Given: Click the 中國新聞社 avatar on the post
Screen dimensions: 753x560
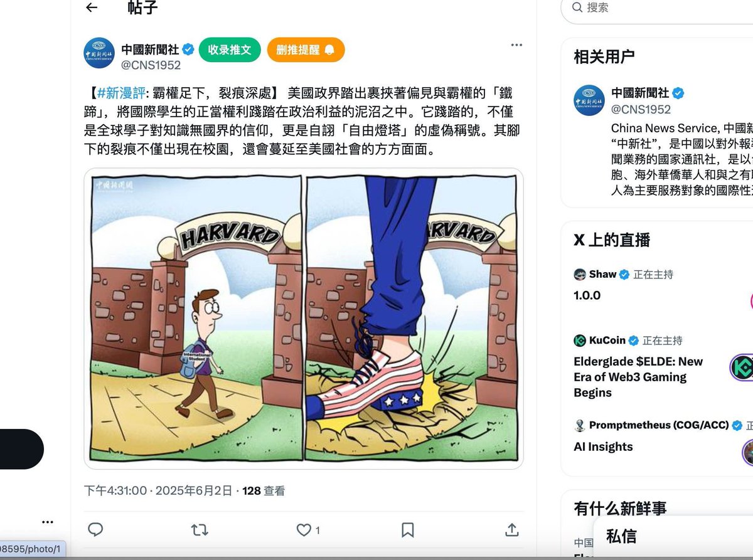Looking at the screenshot, I should pos(99,53).
